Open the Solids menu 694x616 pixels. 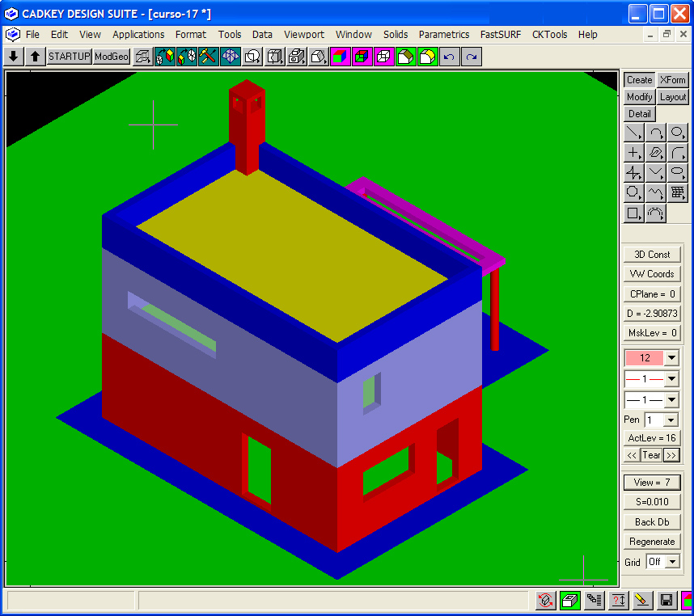point(396,35)
